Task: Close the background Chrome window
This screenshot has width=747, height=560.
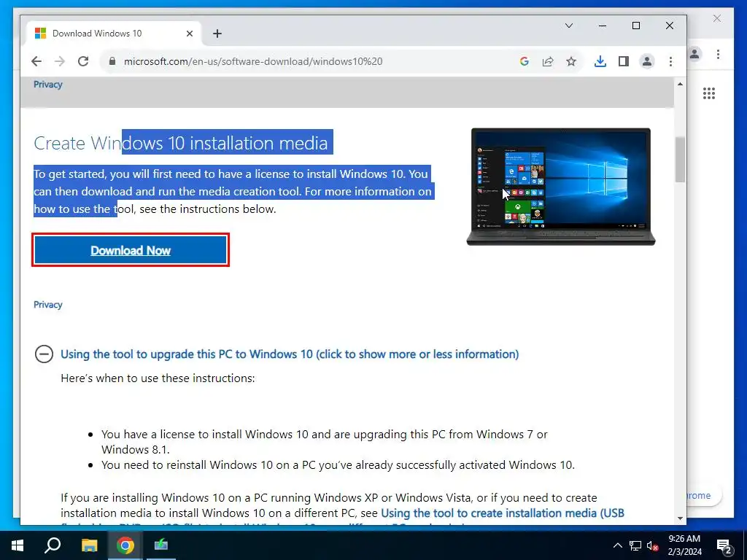Action: pyautogui.click(x=717, y=18)
